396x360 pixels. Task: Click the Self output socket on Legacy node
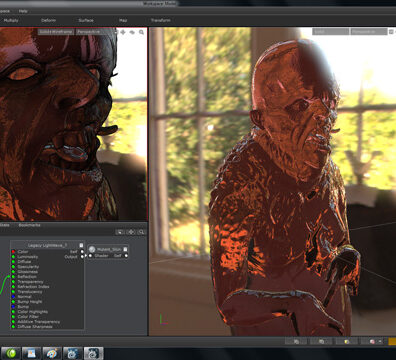pyautogui.click(x=82, y=252)
